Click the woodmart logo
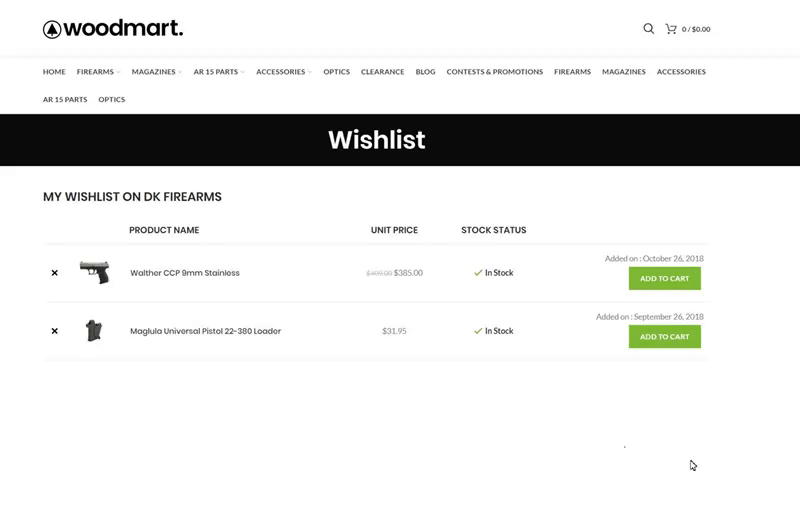The width and height of the screenshot is (800, 512). [113, 29]
